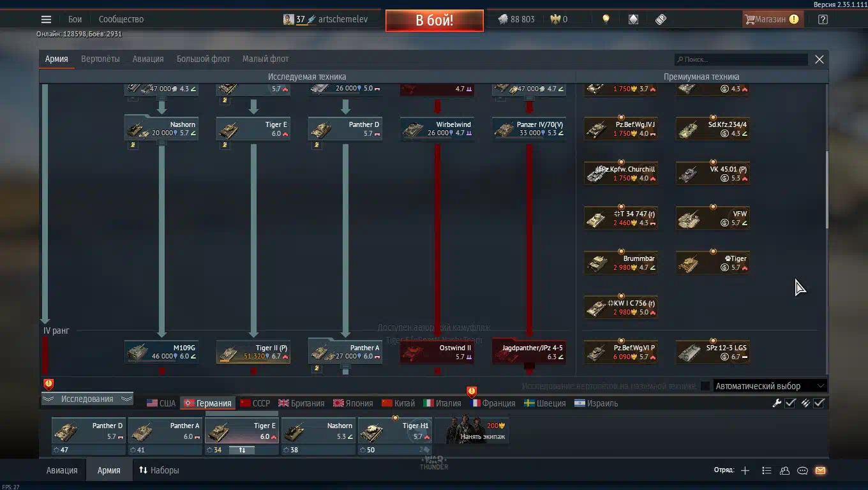Click the Golden Eagles balance 0
The height and width of the screenshot is (490, 868).
[559, 19]
